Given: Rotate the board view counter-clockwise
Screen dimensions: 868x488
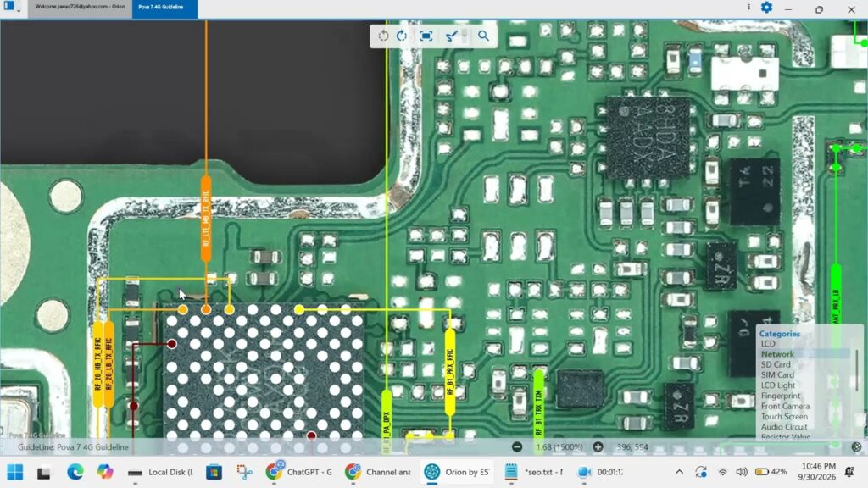Looking at the screenshot, I should pyautogui.click(x=383, y=36).
